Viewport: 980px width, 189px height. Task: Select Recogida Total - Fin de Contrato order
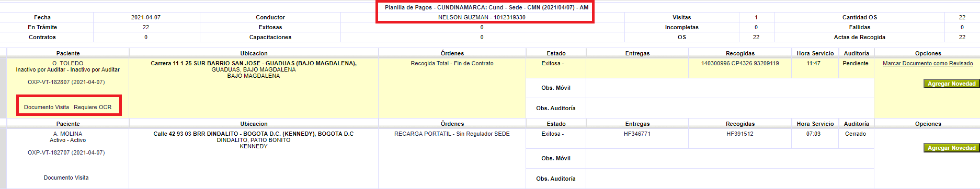[452, 63]
